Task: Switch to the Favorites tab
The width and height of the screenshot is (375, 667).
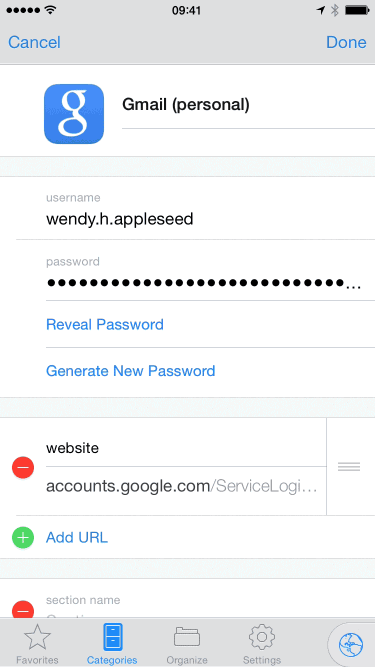Action: pyautogui.click(x=37, y=644)
